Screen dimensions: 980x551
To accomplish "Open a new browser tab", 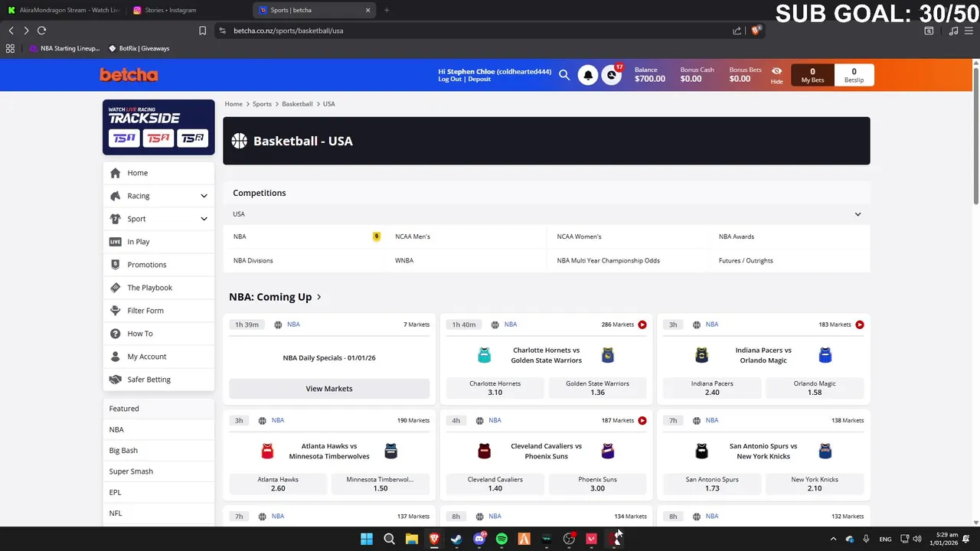I will (x=387, y=10).
